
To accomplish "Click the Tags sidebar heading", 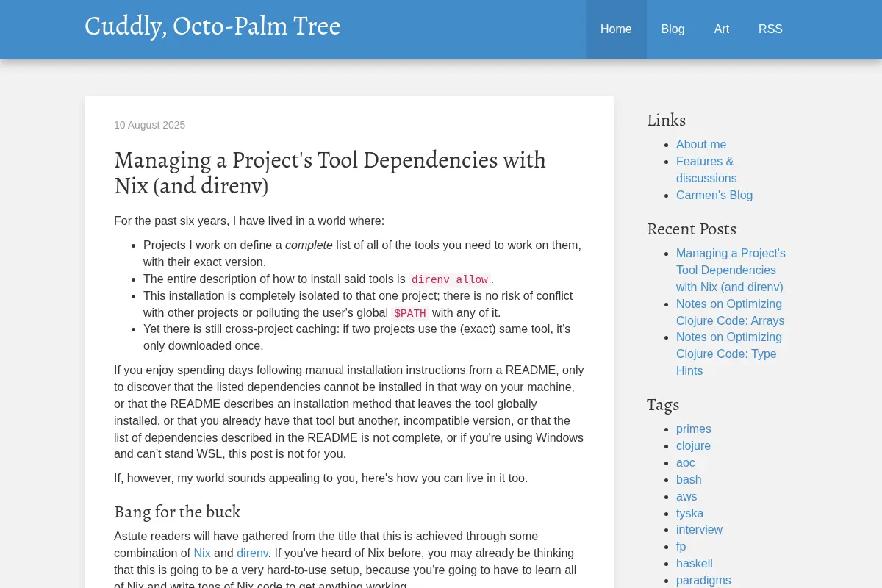I will point(663,405).
